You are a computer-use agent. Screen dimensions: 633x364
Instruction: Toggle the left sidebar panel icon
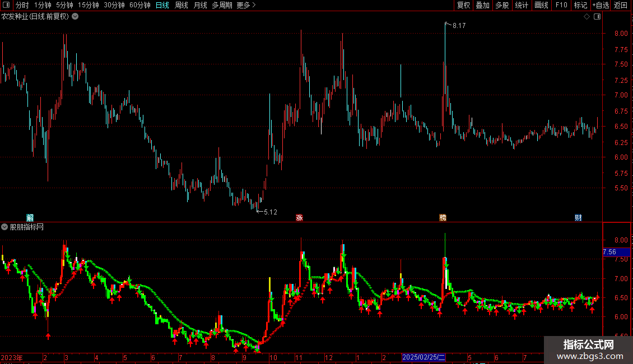(x=6, y=5)
